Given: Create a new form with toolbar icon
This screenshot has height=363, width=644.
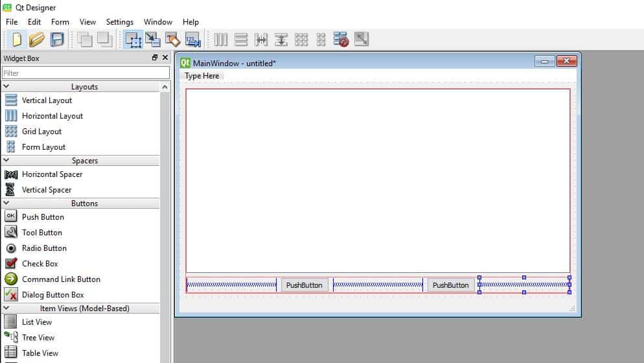Looking at the screenshot, I should click(x=17, y=40).
